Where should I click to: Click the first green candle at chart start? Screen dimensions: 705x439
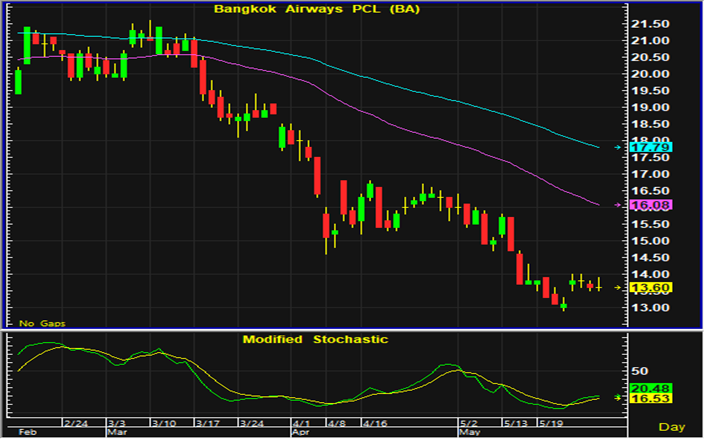pyautogui.click(x=18, y=81)
